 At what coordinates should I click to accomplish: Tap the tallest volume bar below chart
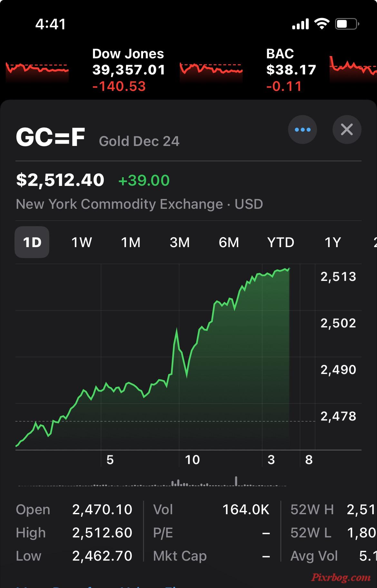tap(236, 481)
